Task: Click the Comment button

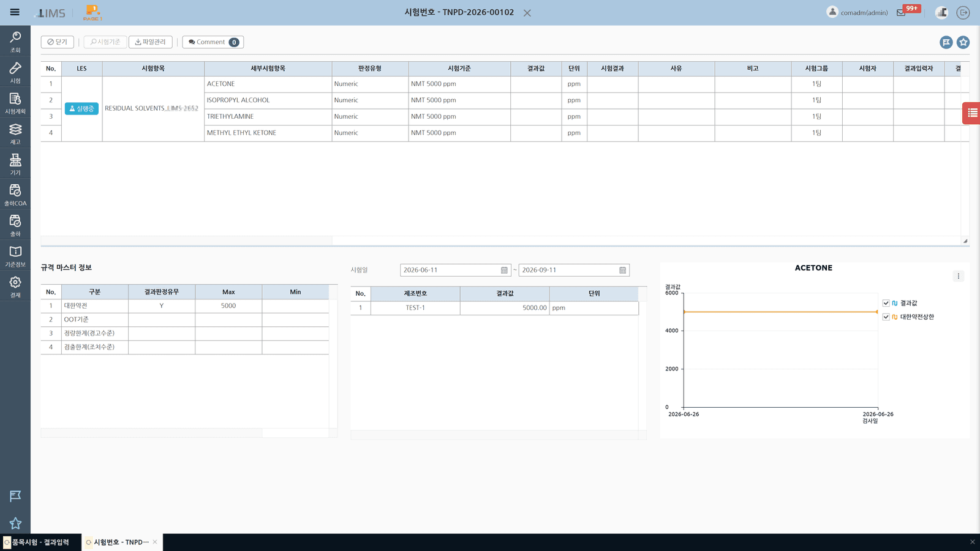Action: (x=213, y=42)
